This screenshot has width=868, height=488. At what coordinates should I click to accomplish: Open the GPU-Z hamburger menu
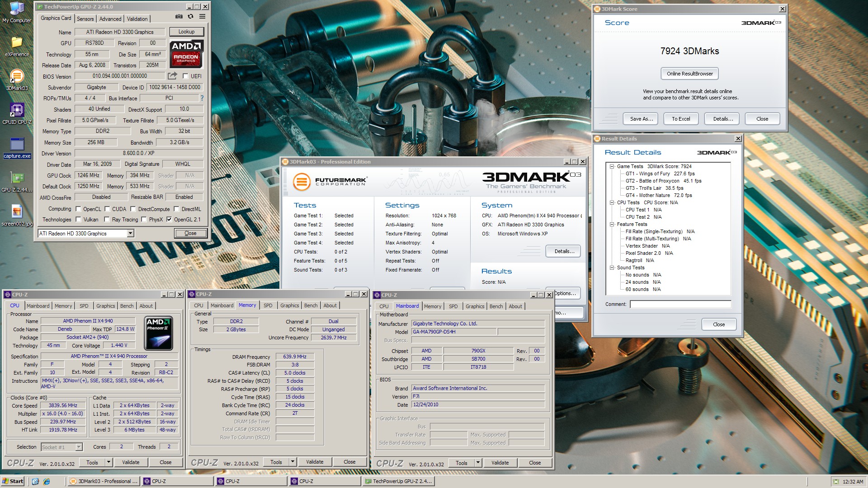(x=203, y=17)
